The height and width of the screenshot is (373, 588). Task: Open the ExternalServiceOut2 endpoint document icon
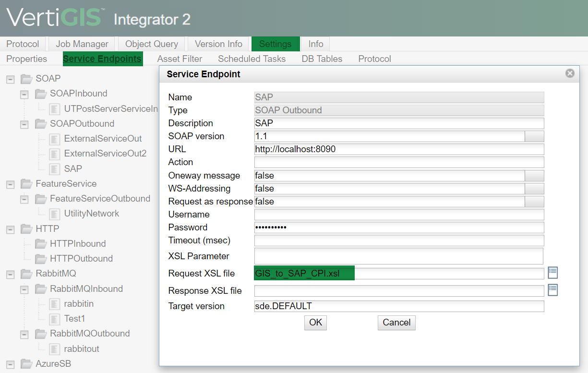tap(55, 154)
